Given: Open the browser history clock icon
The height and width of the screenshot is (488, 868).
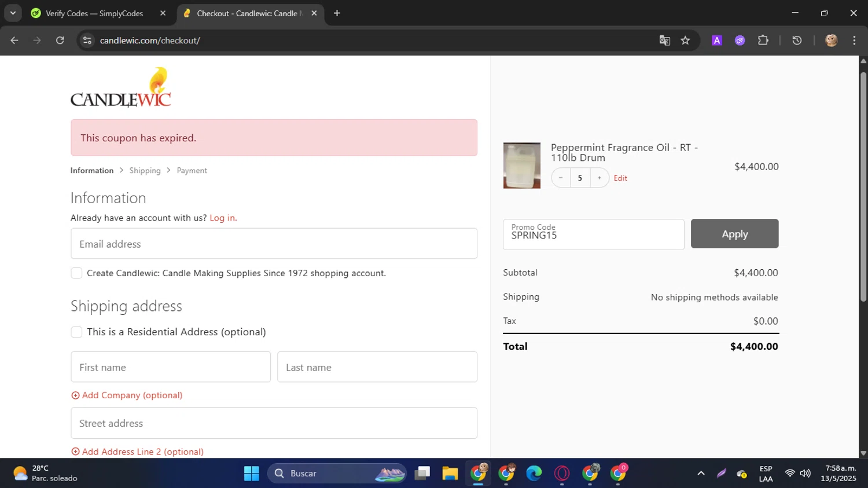Looking at the screenshot, I should 797,41.
